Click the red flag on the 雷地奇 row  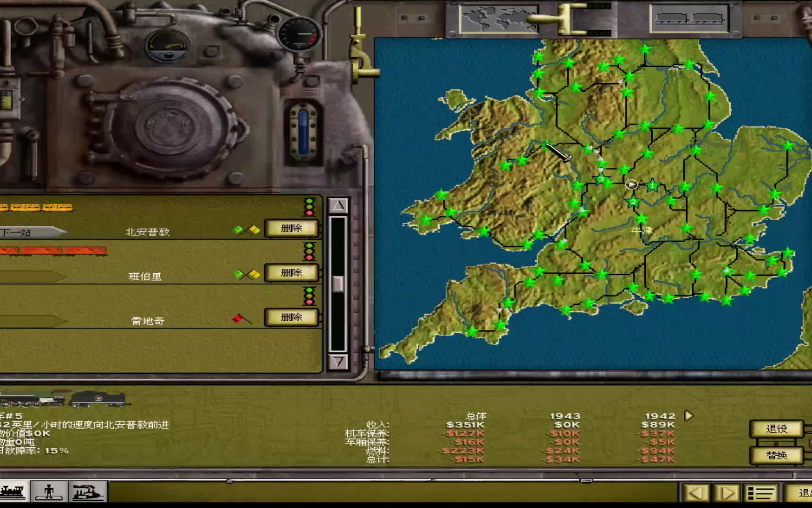pyautogui.click(x=242, y=319)
